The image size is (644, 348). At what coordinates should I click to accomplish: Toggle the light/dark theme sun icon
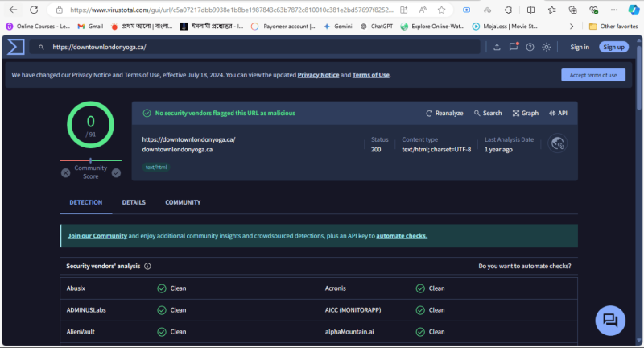coord(547,47)
